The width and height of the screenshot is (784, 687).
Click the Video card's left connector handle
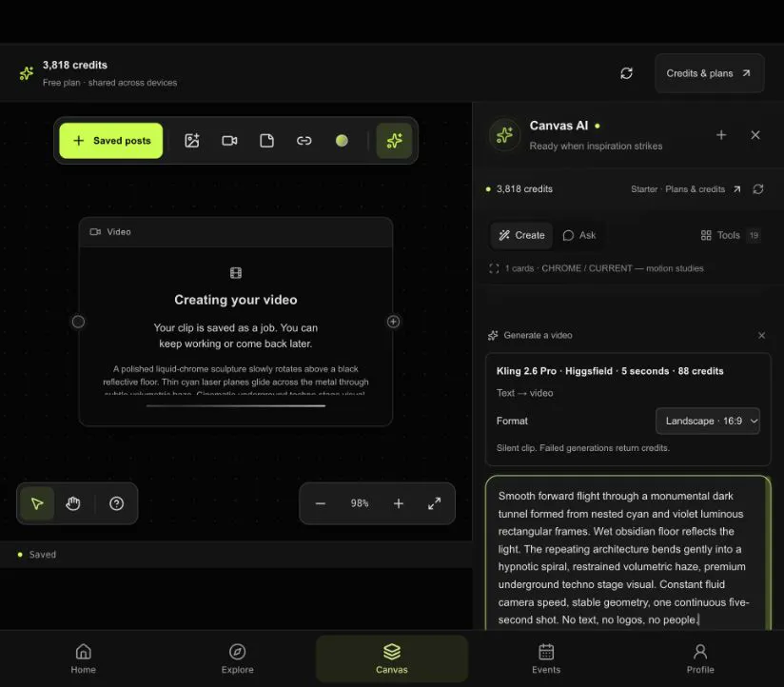tap(78, 322)
